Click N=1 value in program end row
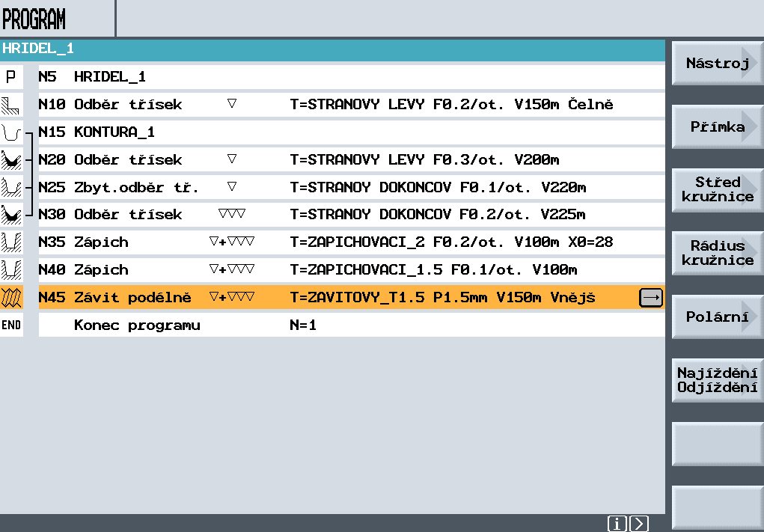Viewport: 764px width, 532px height. pyautogui.click(x=303, y=325)
